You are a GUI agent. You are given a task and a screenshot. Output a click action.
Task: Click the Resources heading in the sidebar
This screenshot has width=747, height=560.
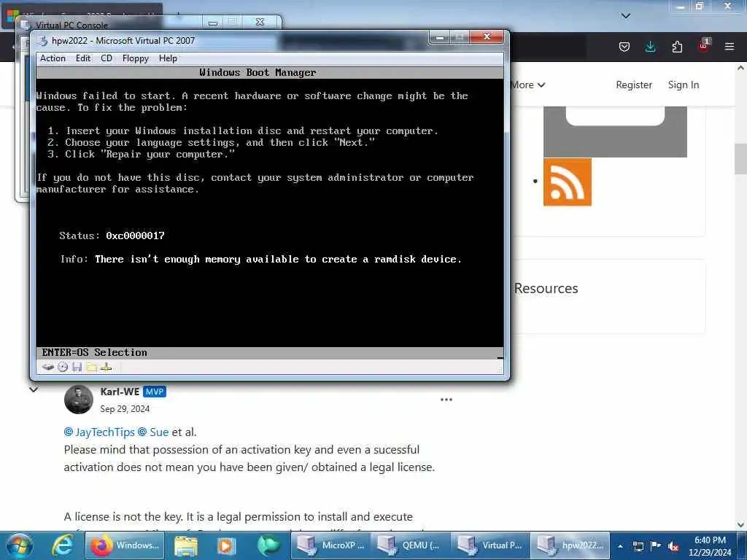[546, 289]
